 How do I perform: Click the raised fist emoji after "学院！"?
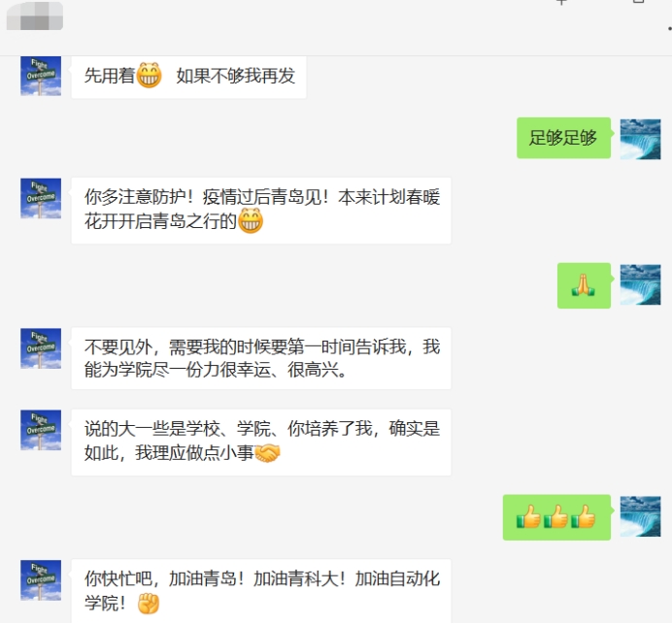click(149, 604)
